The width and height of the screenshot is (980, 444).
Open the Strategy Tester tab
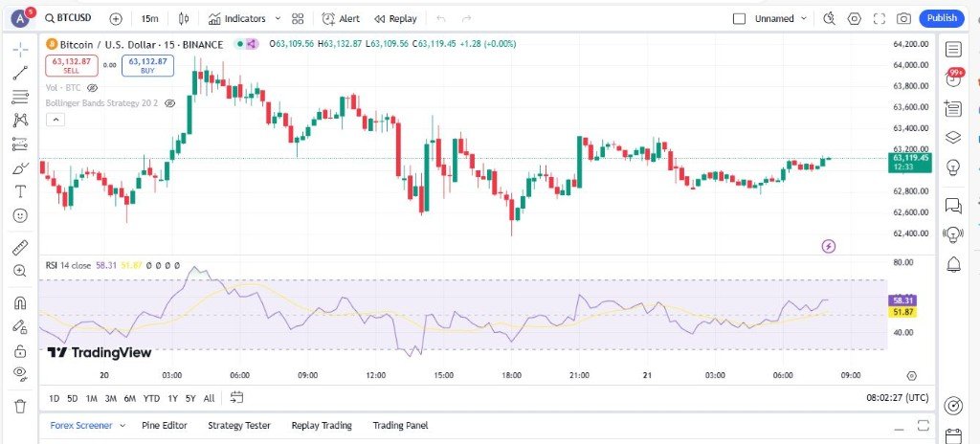pos(239,425)
